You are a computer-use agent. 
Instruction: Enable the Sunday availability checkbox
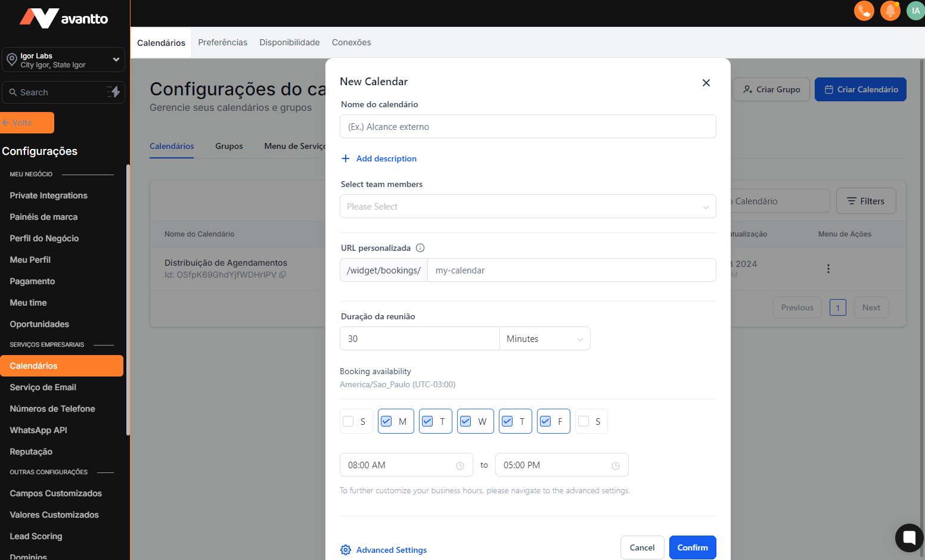pyautogui.click(x=349, y=421)
